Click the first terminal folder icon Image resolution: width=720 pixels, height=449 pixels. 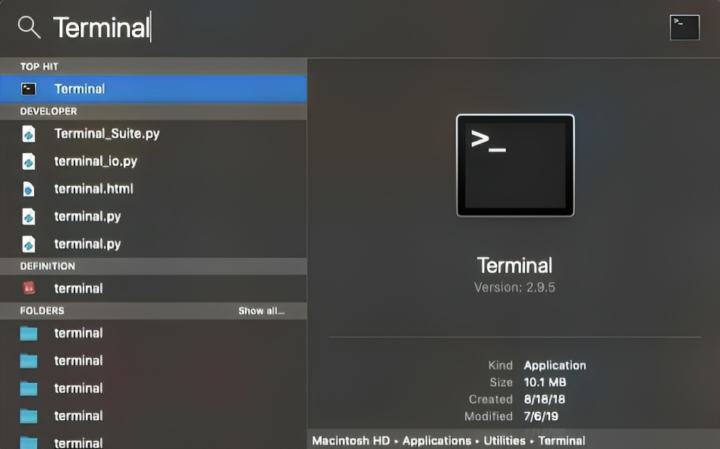tap(28, 333)
